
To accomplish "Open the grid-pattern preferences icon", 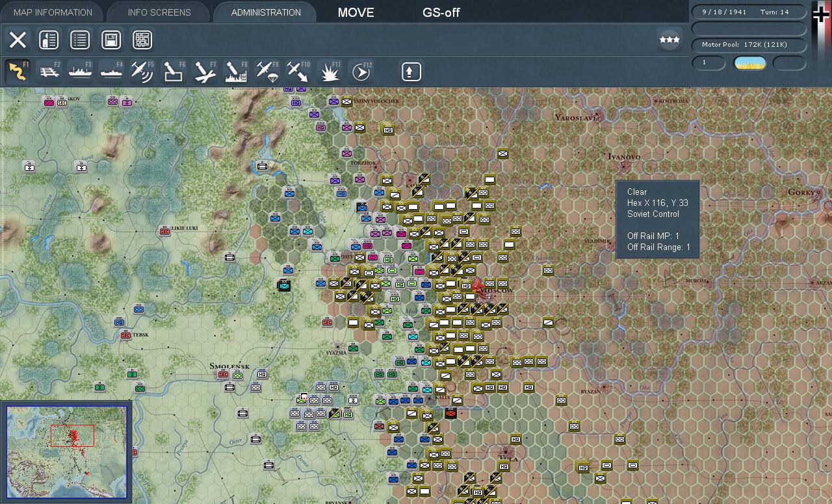I will click(142, 40).
